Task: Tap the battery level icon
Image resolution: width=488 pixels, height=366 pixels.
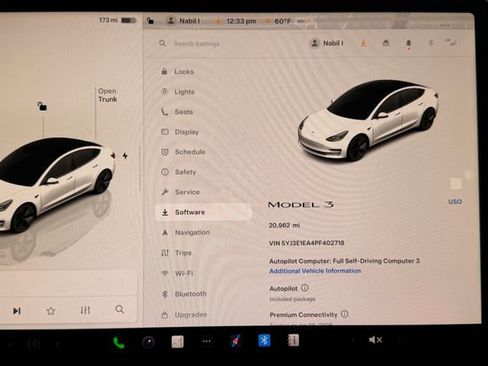Action: pos(129,20)
